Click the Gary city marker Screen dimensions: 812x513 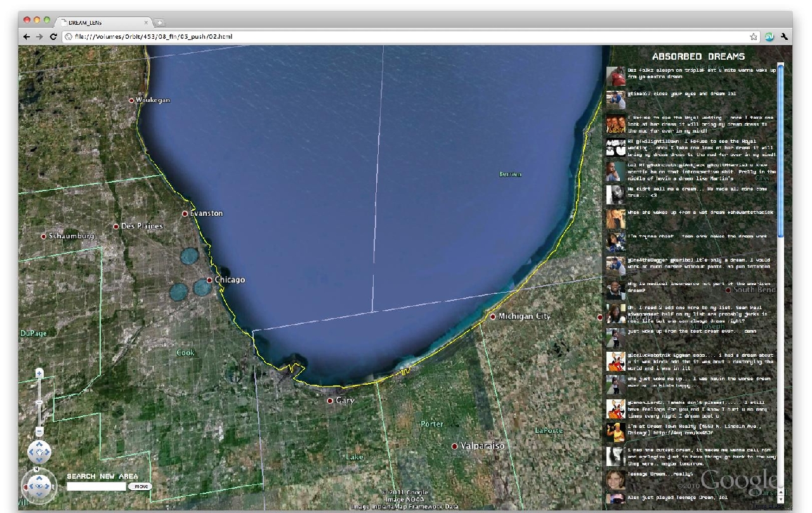[x=330, y=401]
